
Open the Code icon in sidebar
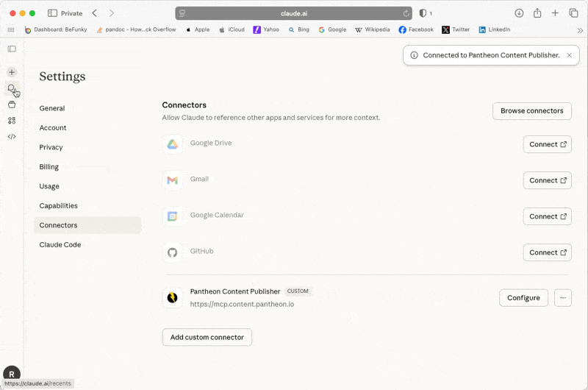(12, 136)
